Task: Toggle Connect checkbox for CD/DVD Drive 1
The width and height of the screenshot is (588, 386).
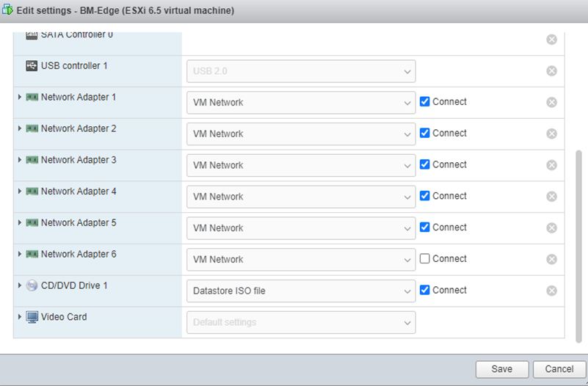Action: click(x=424, y=290)
